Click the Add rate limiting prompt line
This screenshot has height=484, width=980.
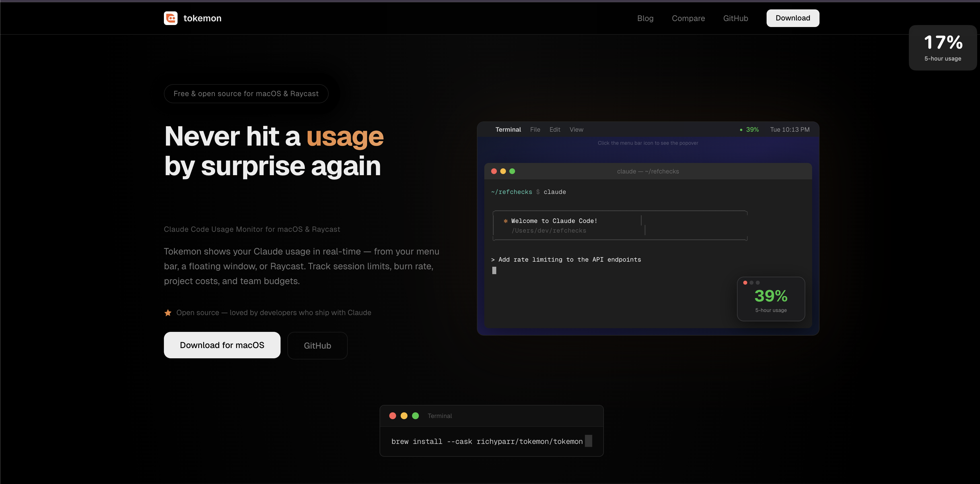pos(566,260)
